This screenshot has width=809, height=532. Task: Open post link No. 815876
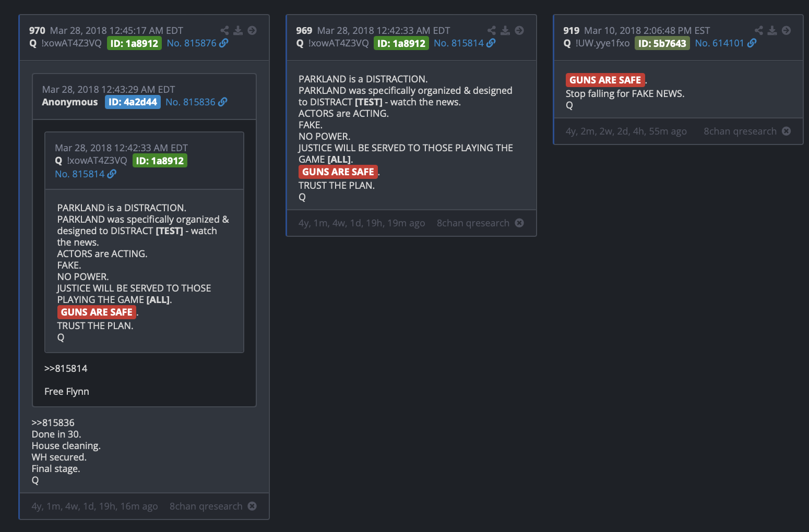coord(192,43)
